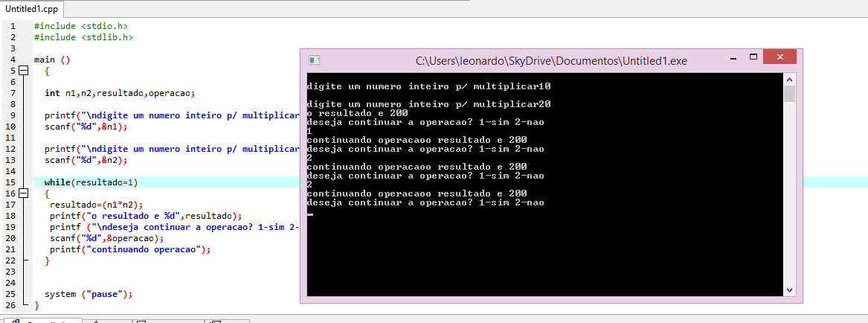Click the closing brace on line 22
868x323 pixels.
tap(47, 260)
